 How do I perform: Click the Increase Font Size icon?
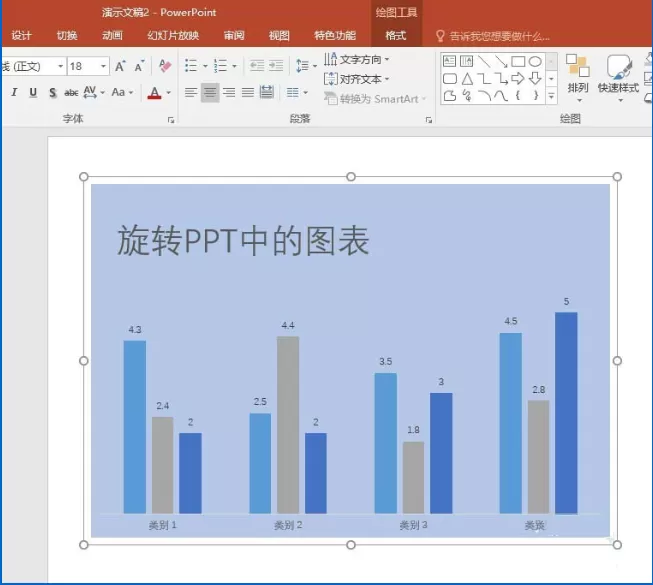120,66
